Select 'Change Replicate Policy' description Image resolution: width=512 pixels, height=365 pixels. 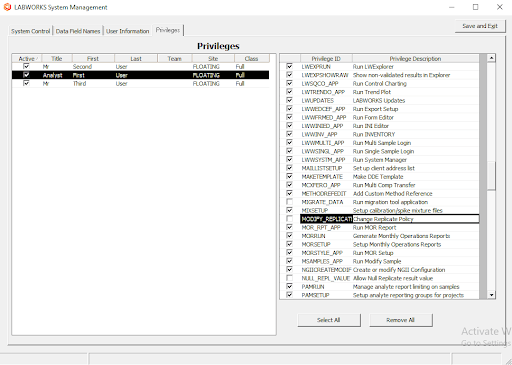383,219
